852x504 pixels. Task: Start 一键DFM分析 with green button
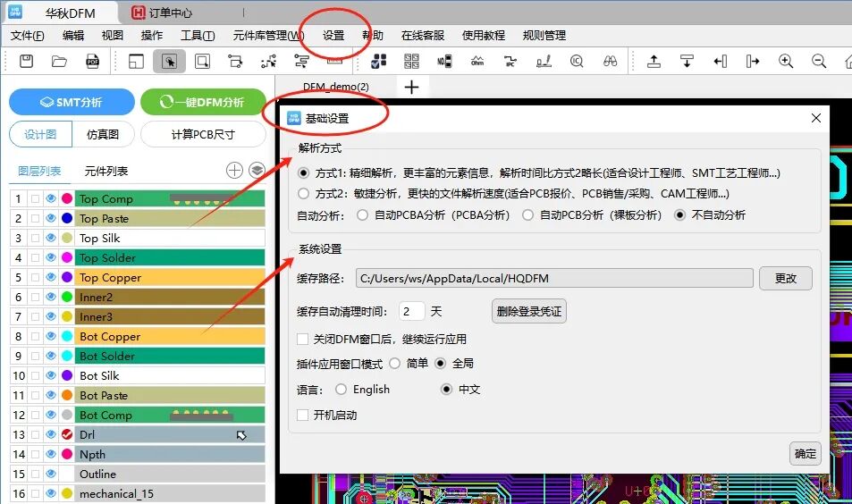click(x=203, y=102)
